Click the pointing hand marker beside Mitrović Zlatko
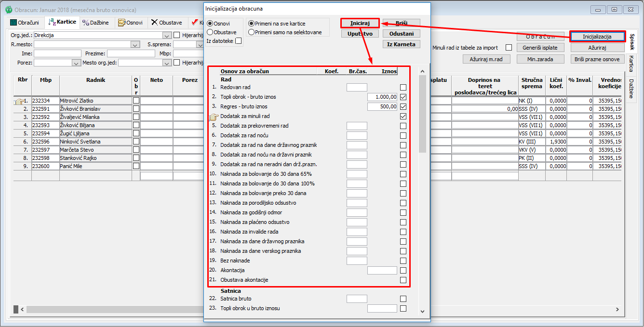The width and height of the screenshot is (644, 327). pyautogui.click(x=20, y=101)
